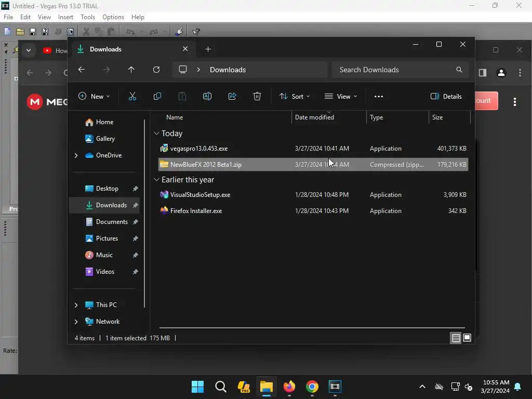Open the See more ellipsis menu
Screen dimensions: 532x399
tap(379, 96)
